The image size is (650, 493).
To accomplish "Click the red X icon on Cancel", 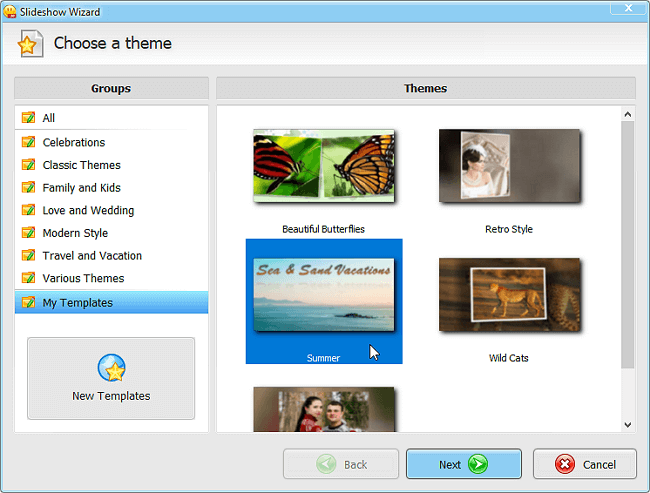I will coord(565,464).
